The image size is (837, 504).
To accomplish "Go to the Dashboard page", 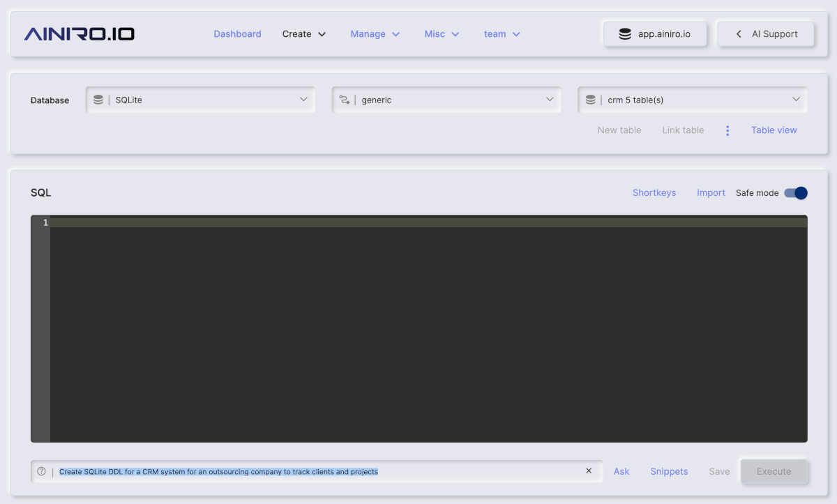I will [x=237, y=33].
